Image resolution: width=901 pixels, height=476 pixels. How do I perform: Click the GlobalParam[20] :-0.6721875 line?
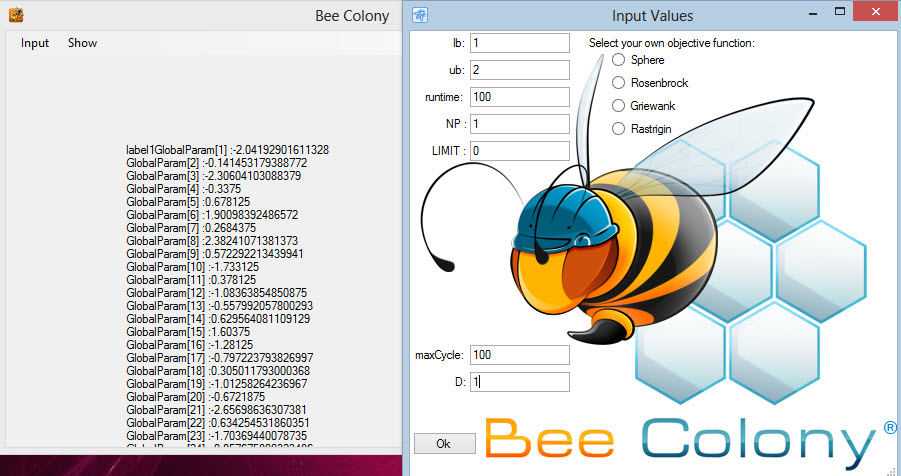point(195,397)
